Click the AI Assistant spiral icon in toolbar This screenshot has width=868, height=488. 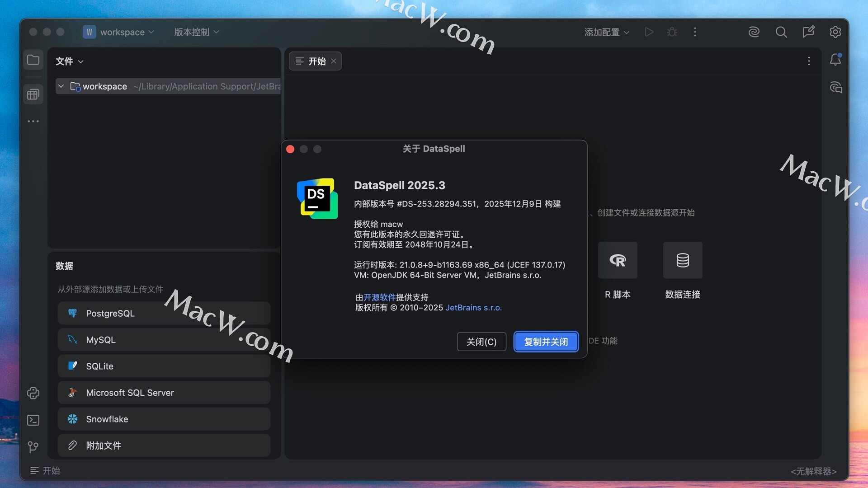[754, 32]
